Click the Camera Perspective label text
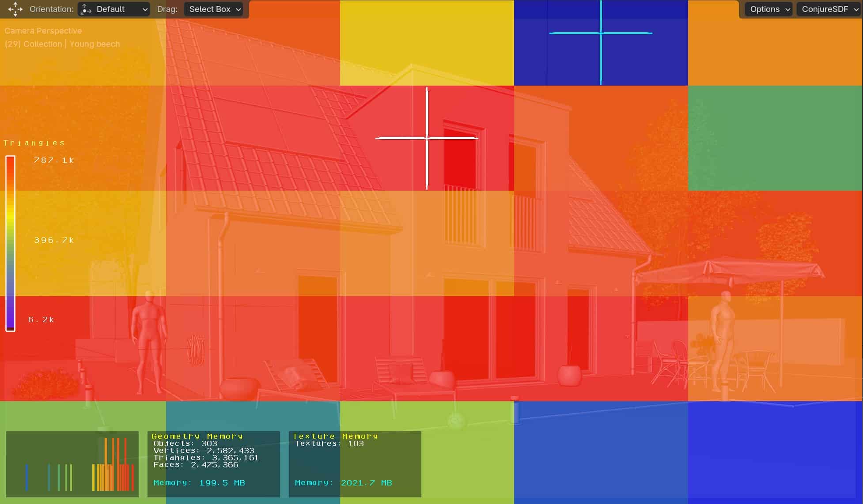The width and height of the screenshot is (863, 504). (43, 31)
